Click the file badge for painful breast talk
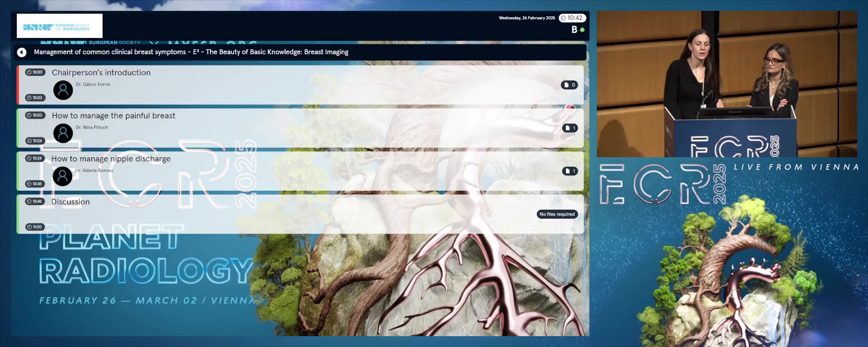The height and width of the screenshot is (347, 868). coord(570,128)
